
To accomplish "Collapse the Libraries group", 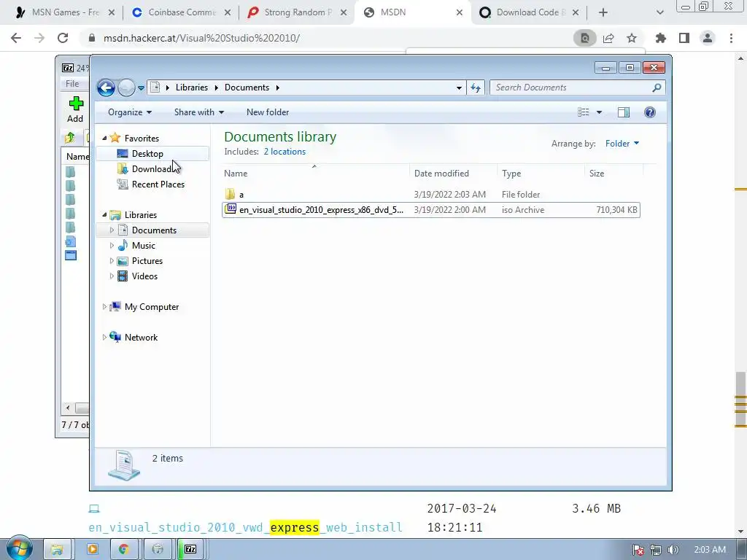I will pos(104,215).
